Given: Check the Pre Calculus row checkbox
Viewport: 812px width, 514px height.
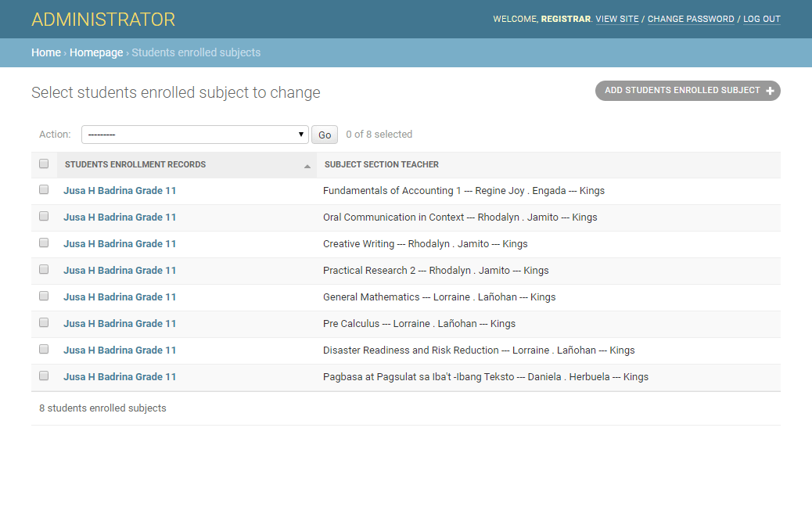Looking at the screenshot, I should (44, 322).
